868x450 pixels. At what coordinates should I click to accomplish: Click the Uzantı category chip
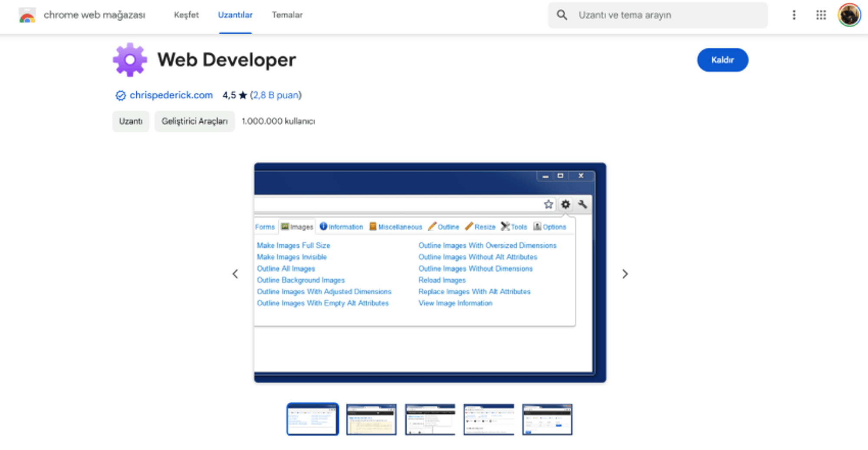pos(131,121)
